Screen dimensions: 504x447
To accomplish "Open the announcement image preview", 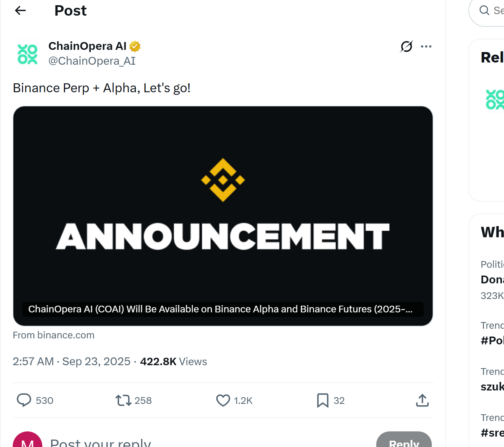I will (223, 216).
